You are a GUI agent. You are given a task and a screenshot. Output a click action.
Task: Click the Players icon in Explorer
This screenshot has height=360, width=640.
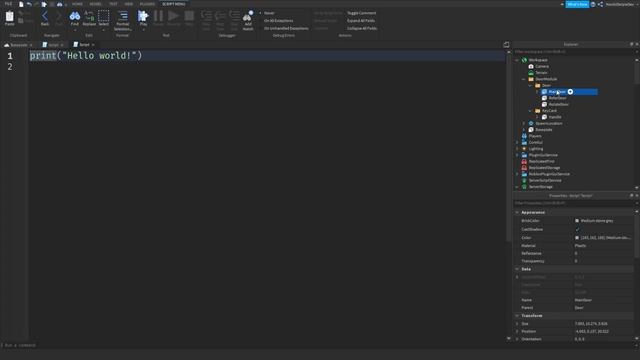click(524, 136)
